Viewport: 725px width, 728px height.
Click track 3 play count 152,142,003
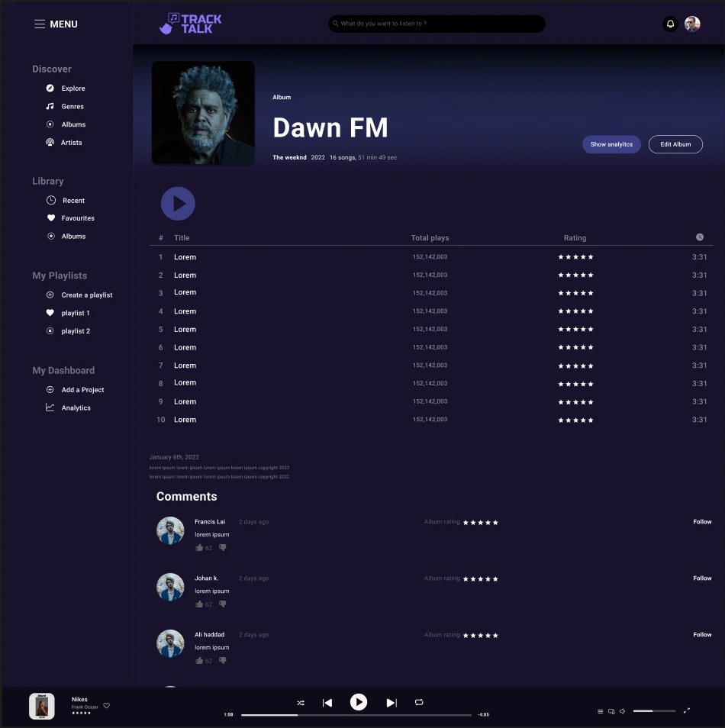point(430,293)
